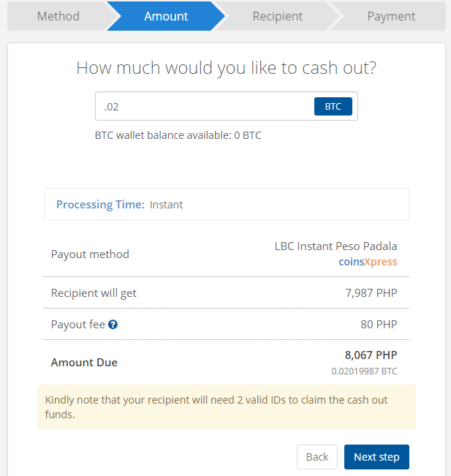Click the How much would you like heading
This screenshot has height=476, width=451.
click(x=227, y=68)
